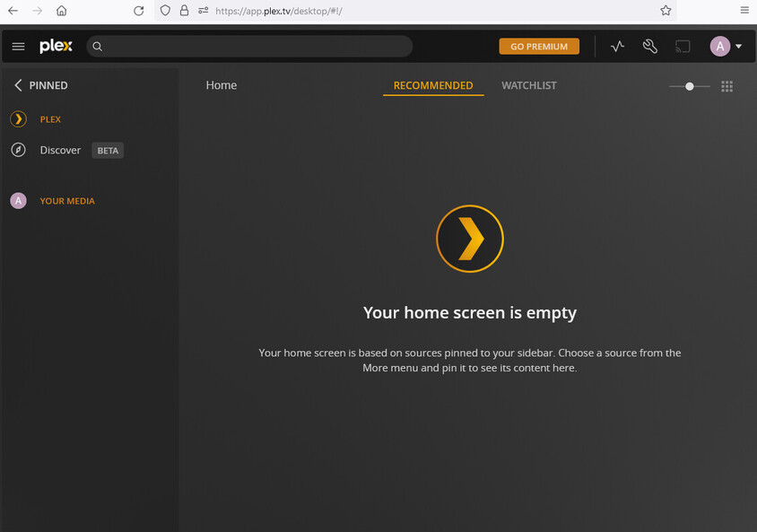Adjust the poster size slider
This screenshot has height=532, width=757.
pos(690,86)
